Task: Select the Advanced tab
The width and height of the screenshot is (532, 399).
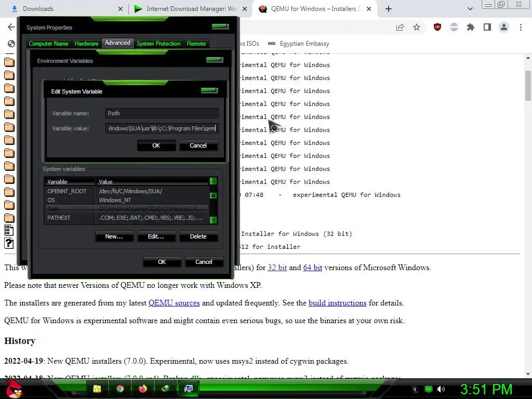Action: 117,43
